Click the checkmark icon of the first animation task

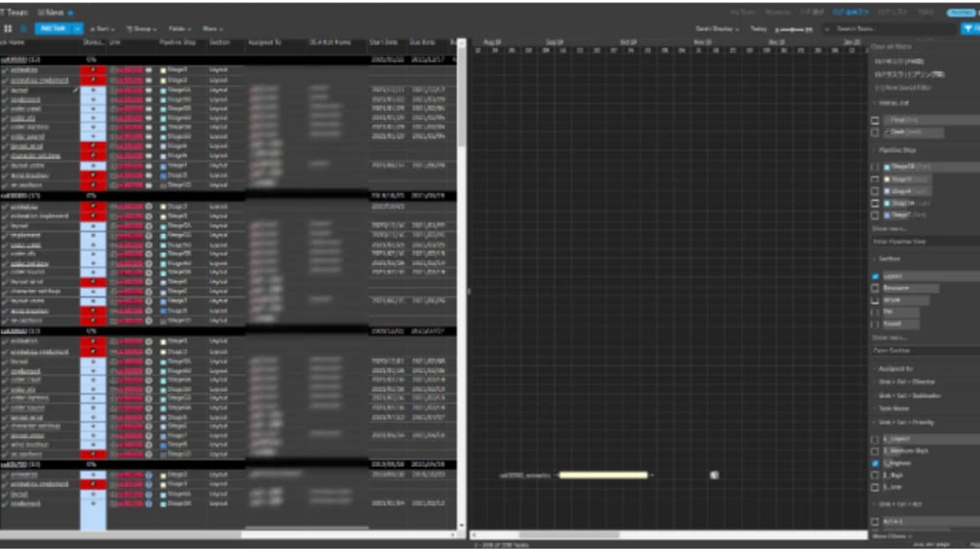click(5, 70)
